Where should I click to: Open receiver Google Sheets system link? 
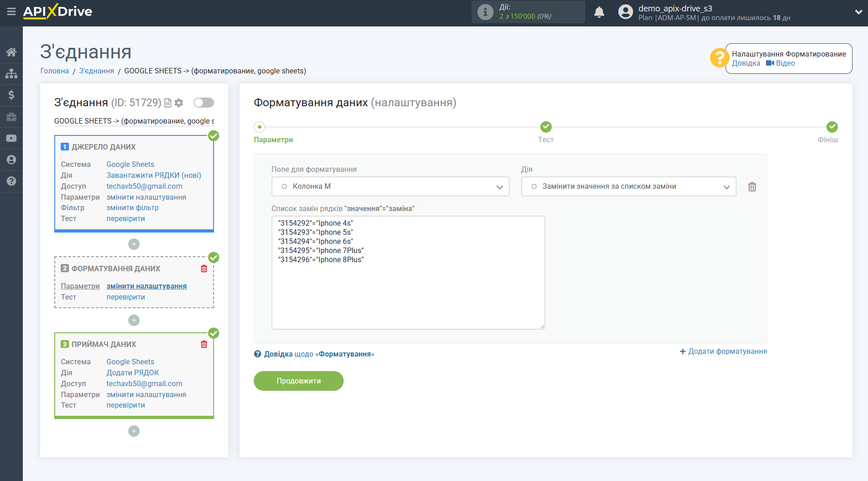coord(130,362)
